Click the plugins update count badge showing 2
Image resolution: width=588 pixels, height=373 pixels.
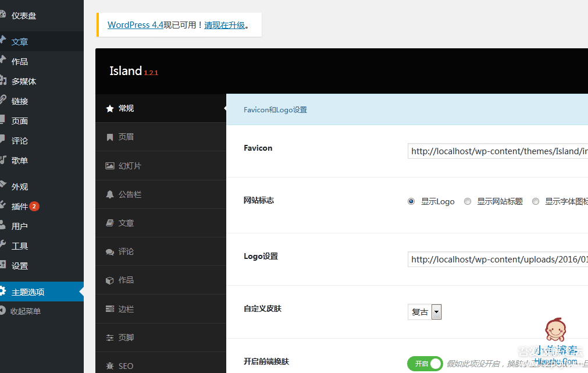[35, 205]
